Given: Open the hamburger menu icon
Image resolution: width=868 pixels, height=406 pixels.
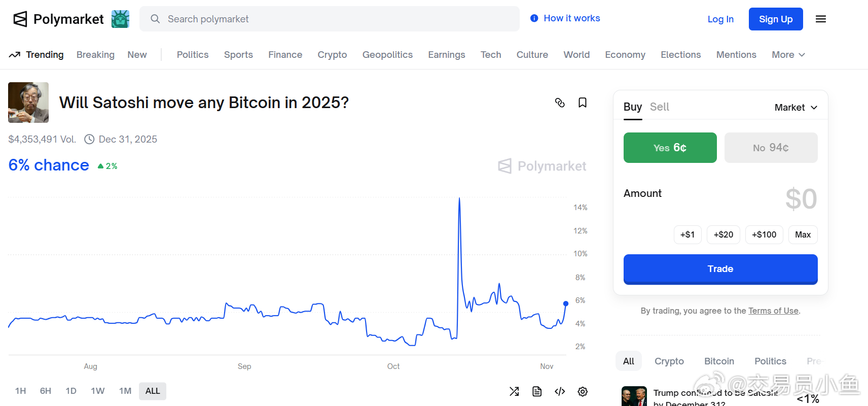Looking at the screenshot, I should tap(821, 19).
